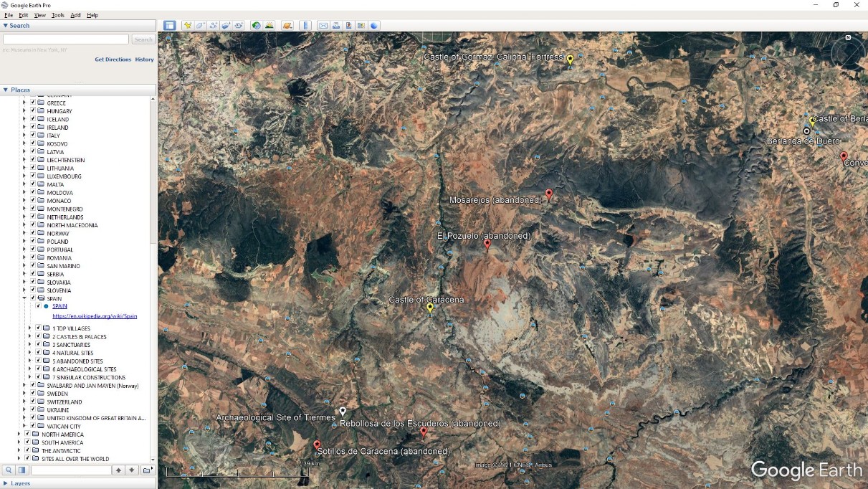The width and height of the screenshot is (868, 489).
Task: Click the Get Directions link
Action: (113, 60)
